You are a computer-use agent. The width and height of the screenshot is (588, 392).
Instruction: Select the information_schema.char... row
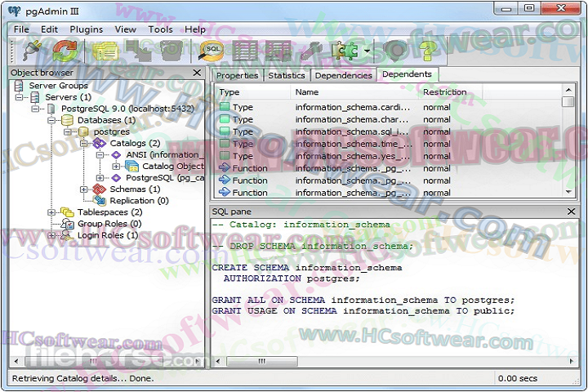pyautogui.click(x=388, y=119)
